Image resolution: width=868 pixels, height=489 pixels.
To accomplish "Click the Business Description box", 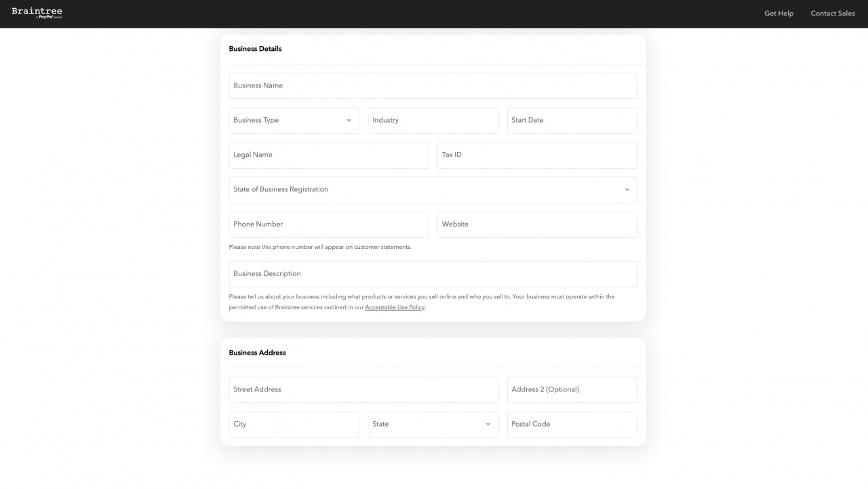I will point(433,273).
